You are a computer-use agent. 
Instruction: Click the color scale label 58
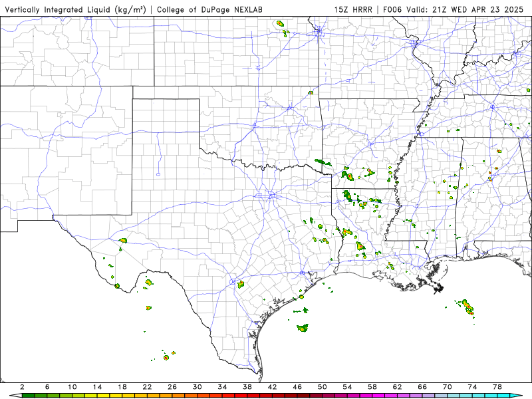point(372,387)
